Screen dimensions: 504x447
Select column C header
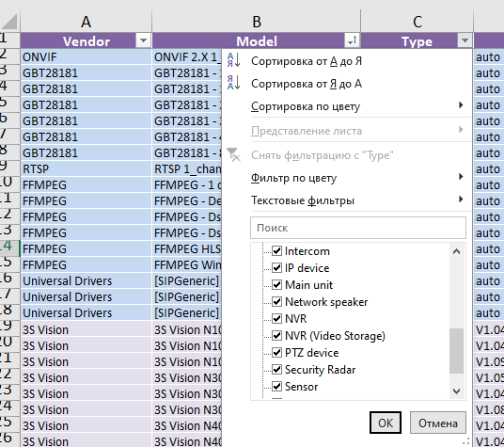pos(417,22)
